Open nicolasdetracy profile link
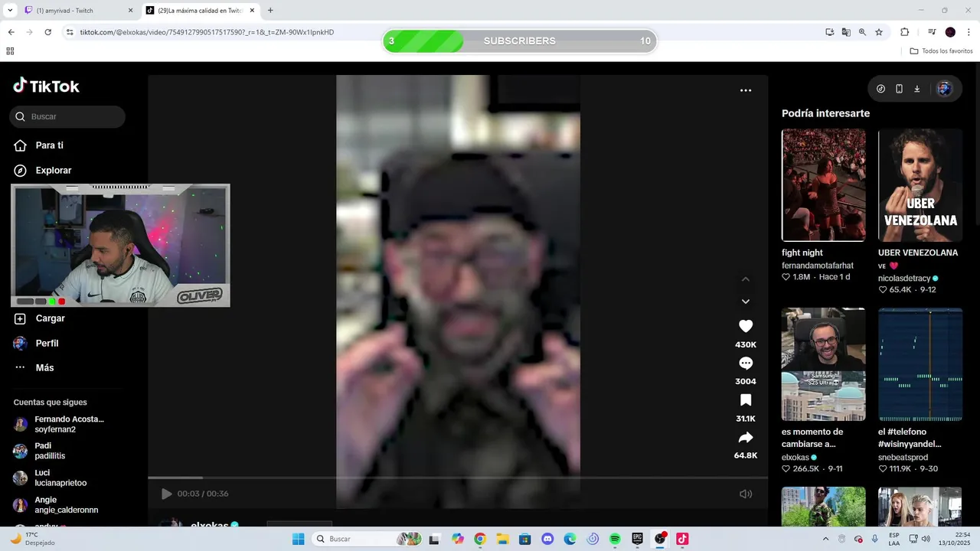 [x=904, y=279]
